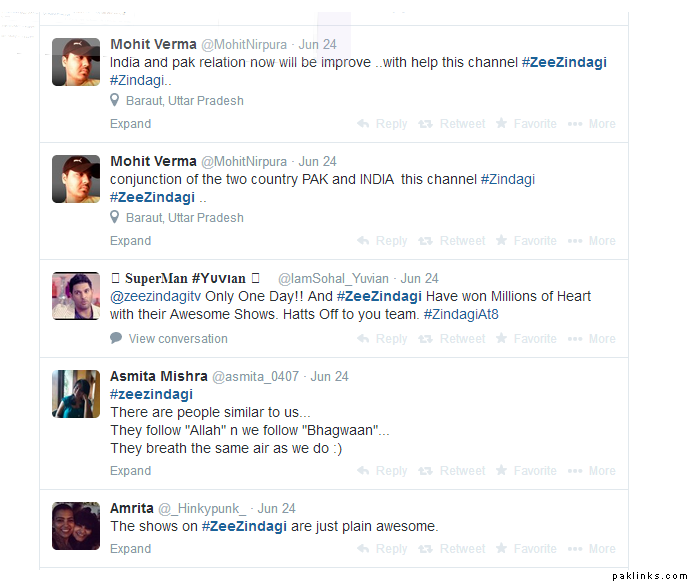Click location pin beside first Baraut, Uttar Pradesh
Image resolution: width=688 pixels, height=582 pixels.
coord(115,100)
